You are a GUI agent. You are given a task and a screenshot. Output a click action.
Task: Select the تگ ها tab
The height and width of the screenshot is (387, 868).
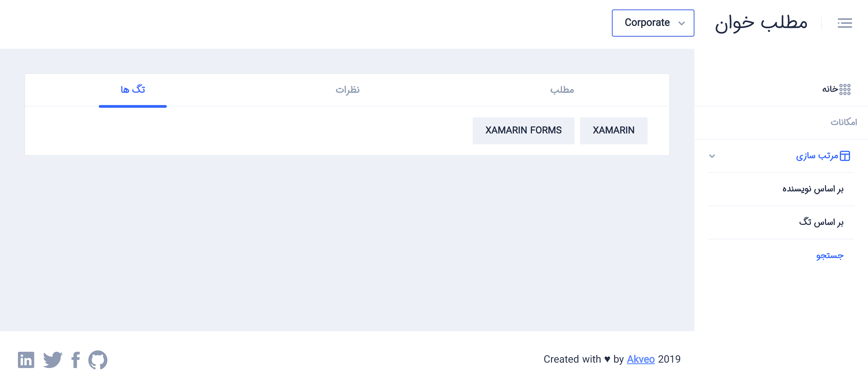click(x=133, y=90)
